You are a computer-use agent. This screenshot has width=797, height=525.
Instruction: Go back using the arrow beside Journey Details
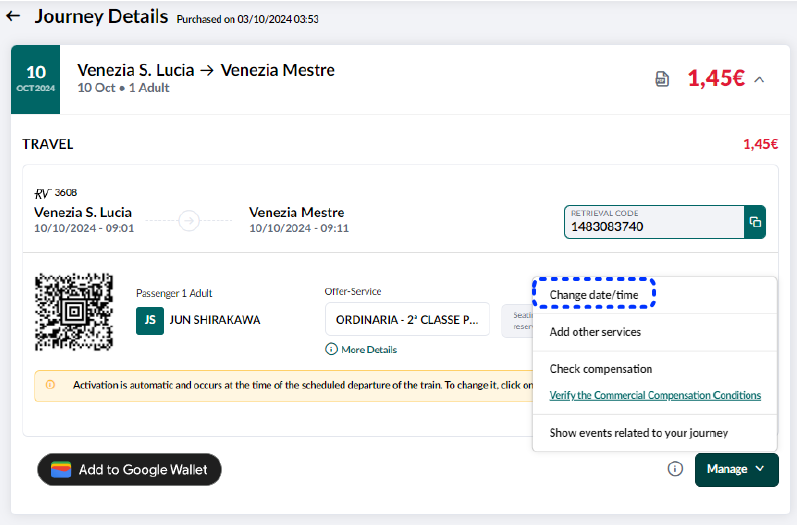13,17
